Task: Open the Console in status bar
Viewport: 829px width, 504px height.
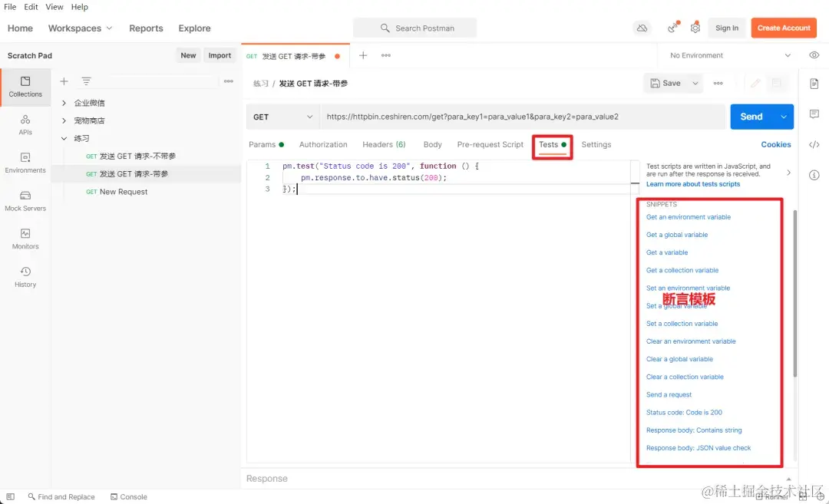Action: [128, 496]
